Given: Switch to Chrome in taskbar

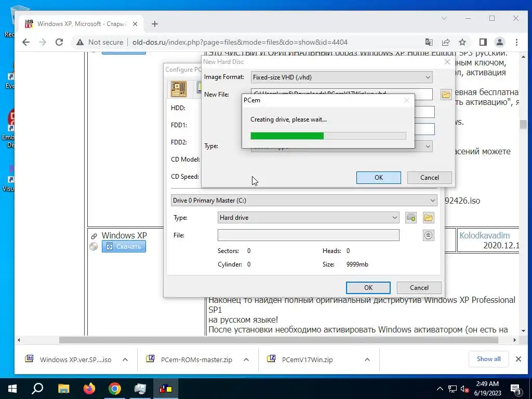Looking at the screenshot, I should (x=115, y=389).
